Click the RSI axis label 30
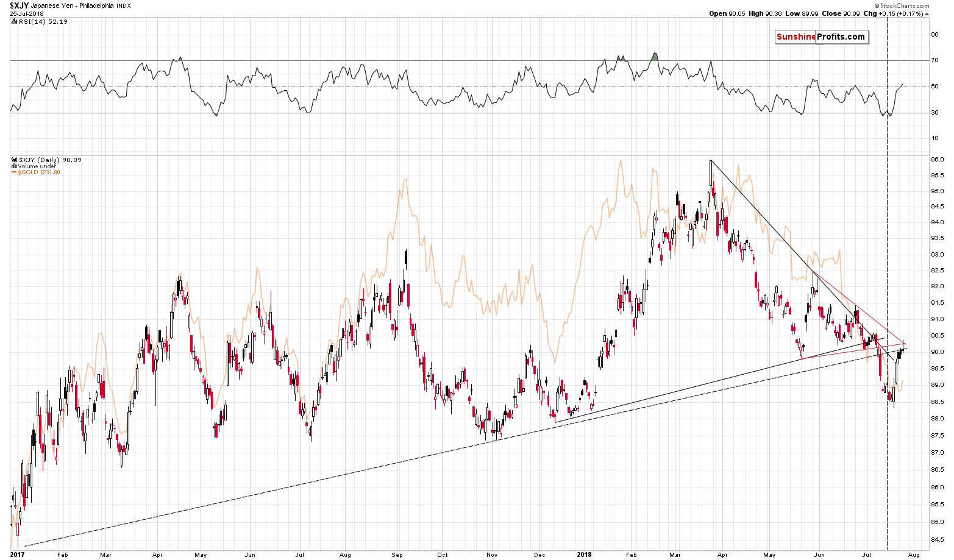 (x=934, y=112)
